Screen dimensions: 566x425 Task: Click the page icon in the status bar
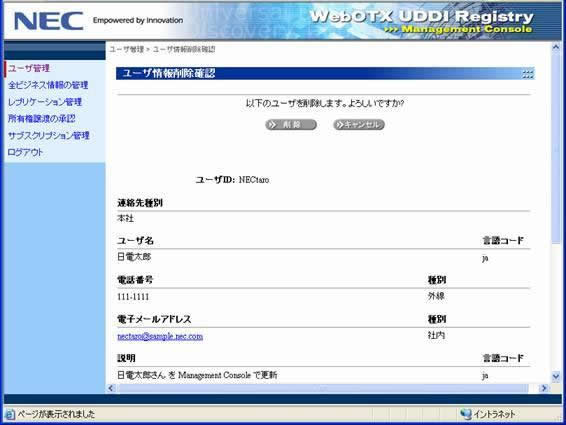click(10, 414)
